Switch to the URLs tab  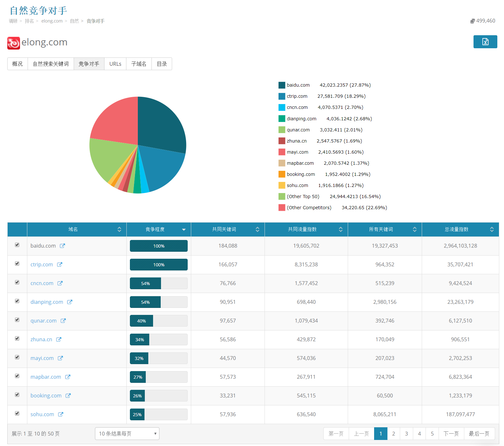115,64
